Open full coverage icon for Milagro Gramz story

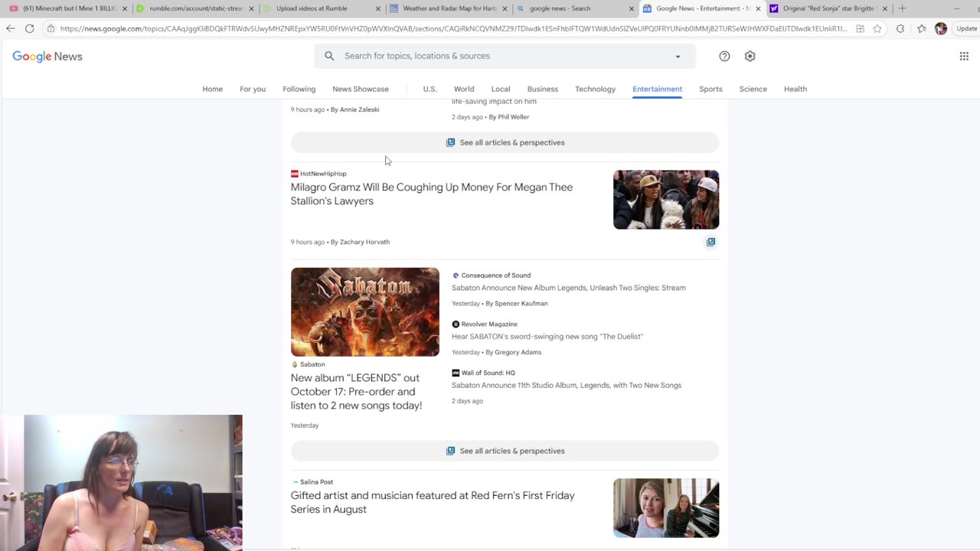[710, 242]
